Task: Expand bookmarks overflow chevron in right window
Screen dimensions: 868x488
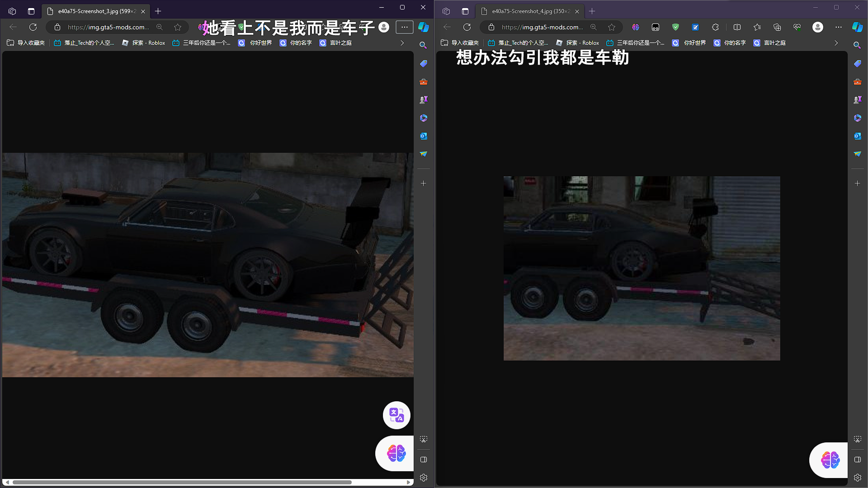Action: [836, 43]
